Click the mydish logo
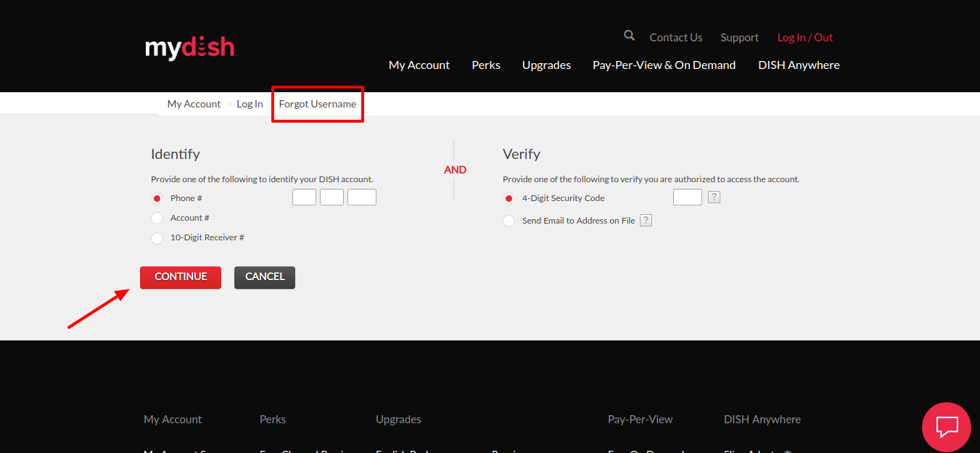 [x=190, y=48]
